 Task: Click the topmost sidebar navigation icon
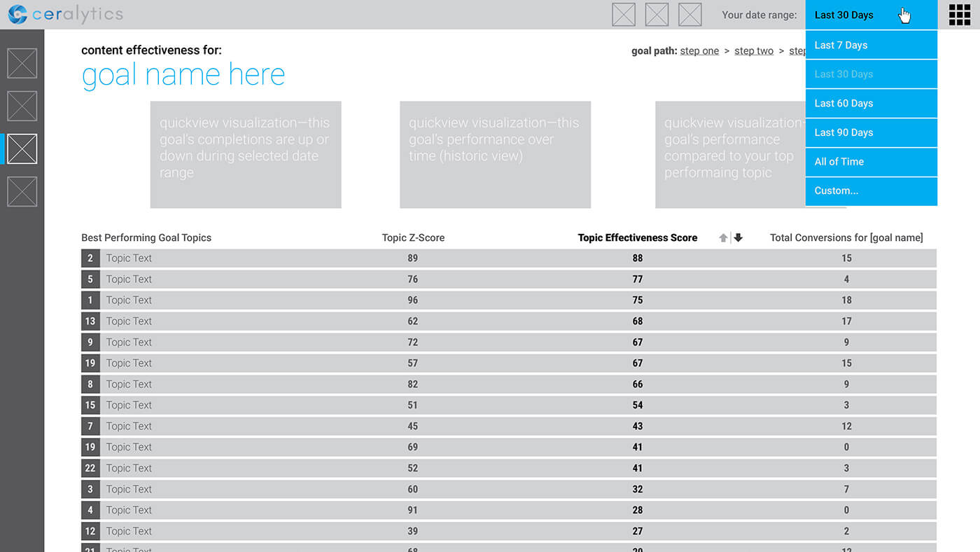click(22, 63)
